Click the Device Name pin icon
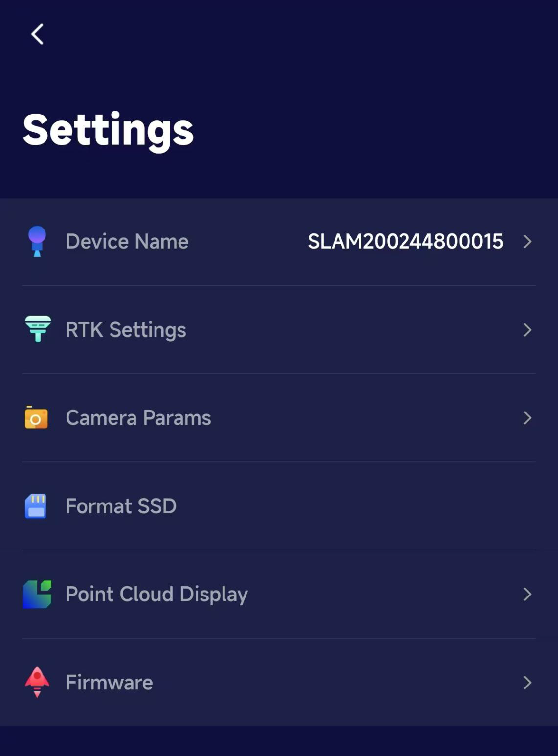The image size is (558, 756). click(x=37, y=241)
